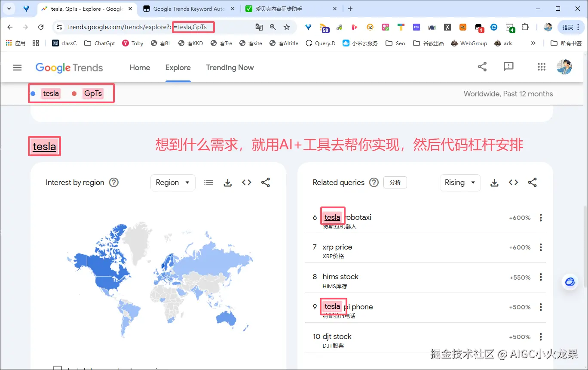The width and height of the screenshot is (588, 370).
Task: Switch to 爱贝壳内容同步助手 browser tab
Action: (291, 9)
